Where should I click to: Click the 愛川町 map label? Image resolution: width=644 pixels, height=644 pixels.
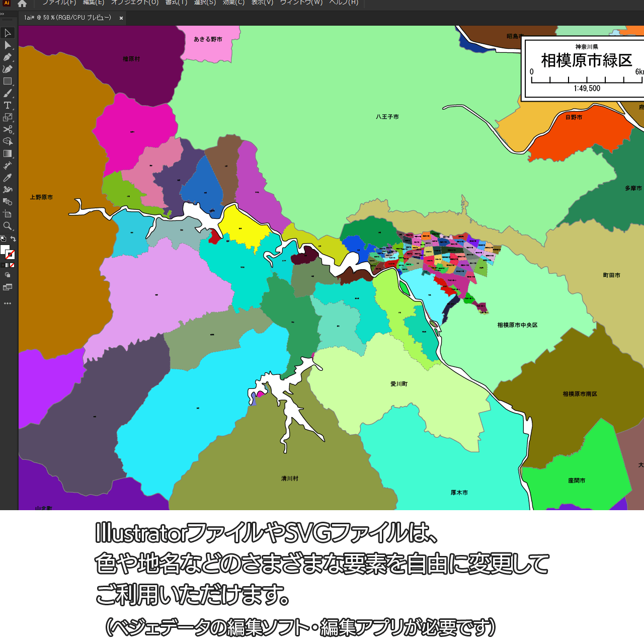point(399,384)
